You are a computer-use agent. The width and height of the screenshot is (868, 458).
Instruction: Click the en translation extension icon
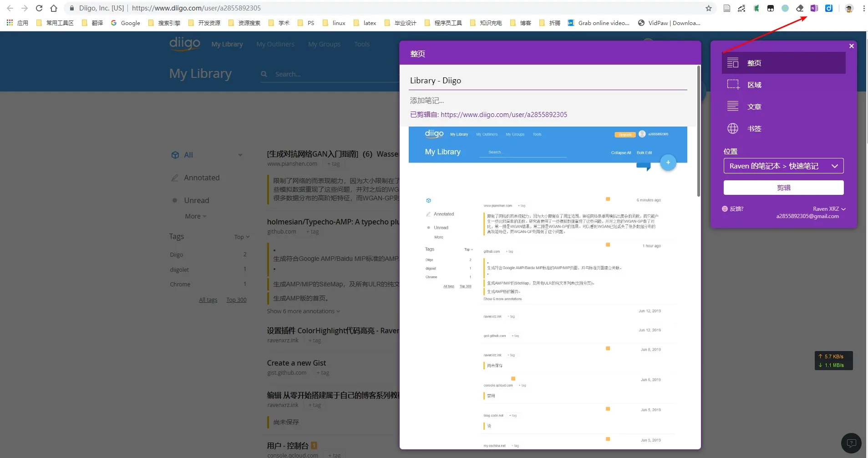point(741,8)
